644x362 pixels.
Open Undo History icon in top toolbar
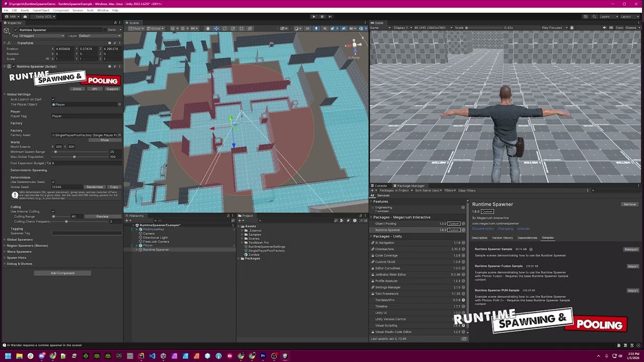(x=586, y=17)
